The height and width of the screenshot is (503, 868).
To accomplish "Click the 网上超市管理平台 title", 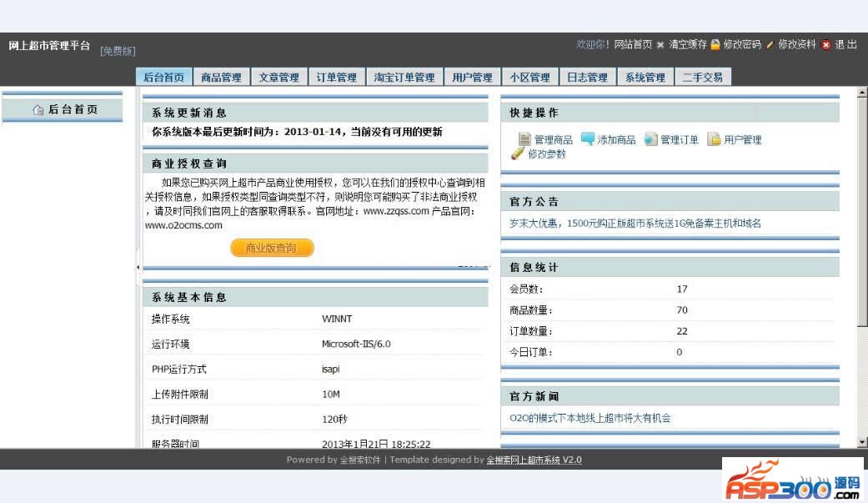I will coord(48,45).
